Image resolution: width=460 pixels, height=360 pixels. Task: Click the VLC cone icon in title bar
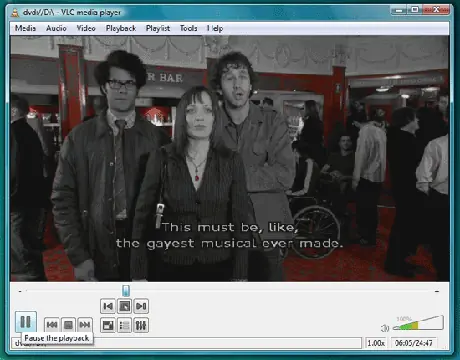(15, 13)
